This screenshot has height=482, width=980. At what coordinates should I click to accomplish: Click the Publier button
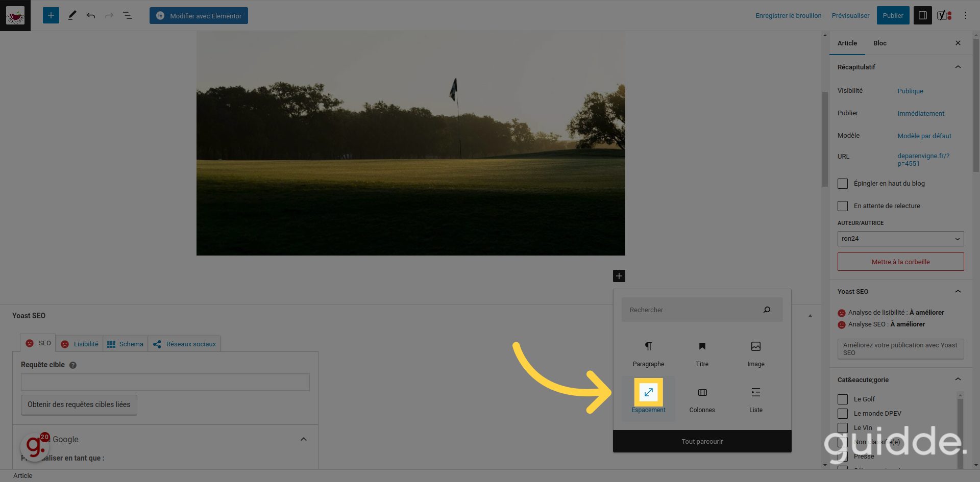(893, 15)
